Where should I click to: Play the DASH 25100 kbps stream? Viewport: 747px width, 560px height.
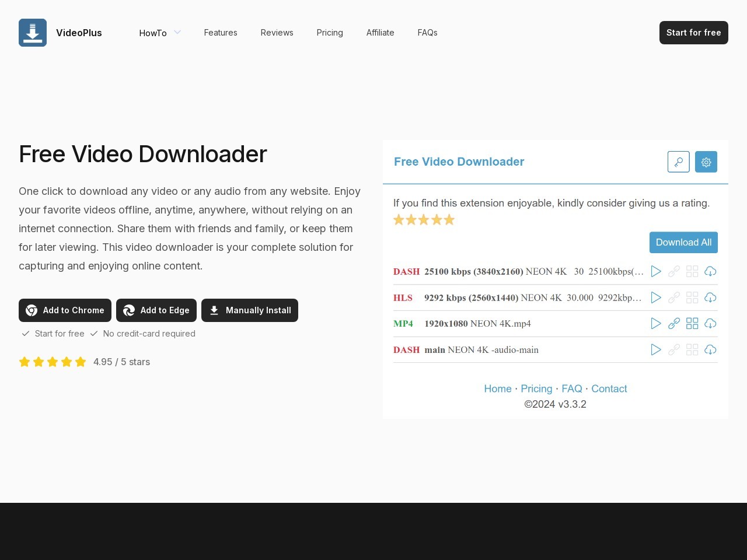(x=656, y=271)
